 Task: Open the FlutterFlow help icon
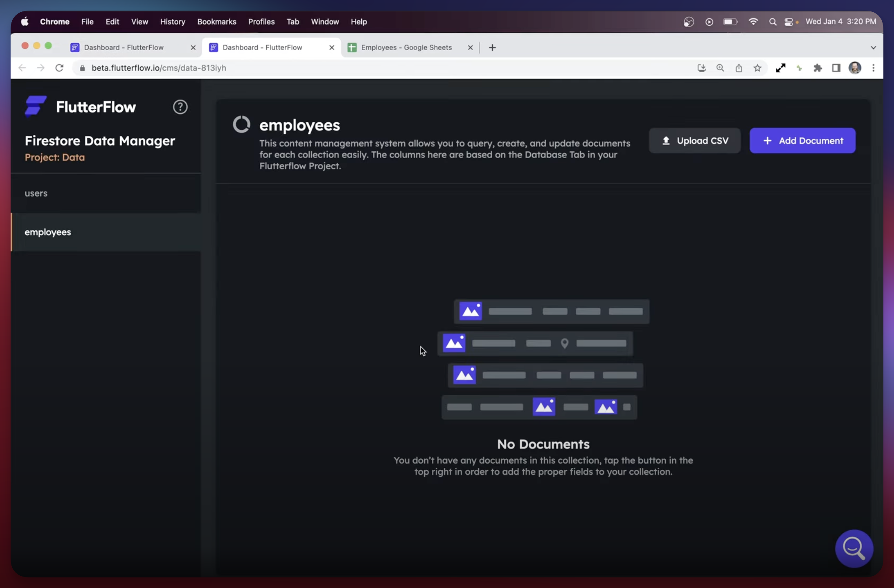[180, 106]
